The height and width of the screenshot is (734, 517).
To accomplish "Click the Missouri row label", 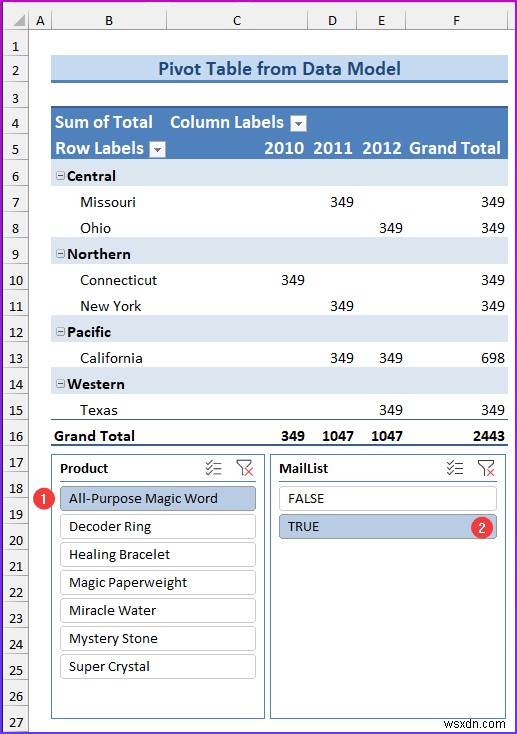I will point(108,202).
